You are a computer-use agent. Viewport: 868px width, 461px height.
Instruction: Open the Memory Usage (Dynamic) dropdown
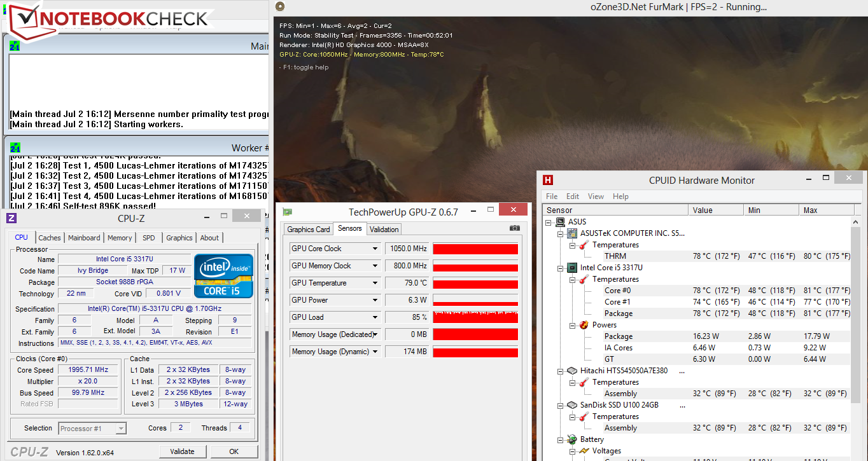point(375,352)
